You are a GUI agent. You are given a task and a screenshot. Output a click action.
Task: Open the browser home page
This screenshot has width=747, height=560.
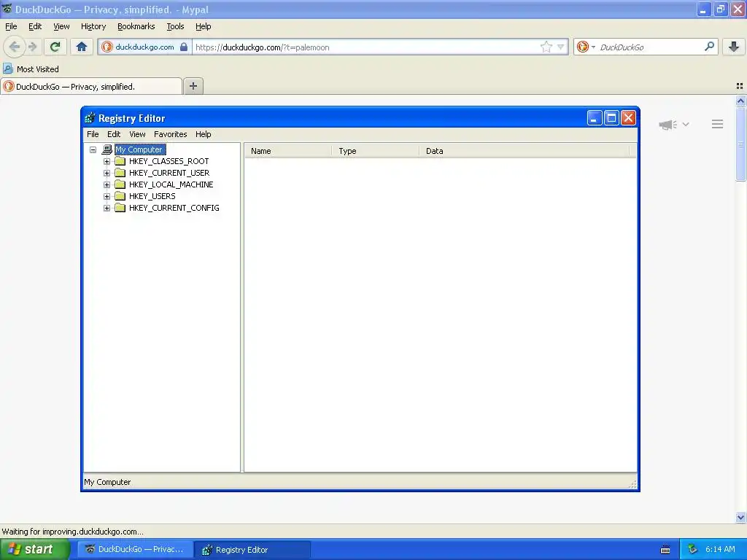pos(82,47)
